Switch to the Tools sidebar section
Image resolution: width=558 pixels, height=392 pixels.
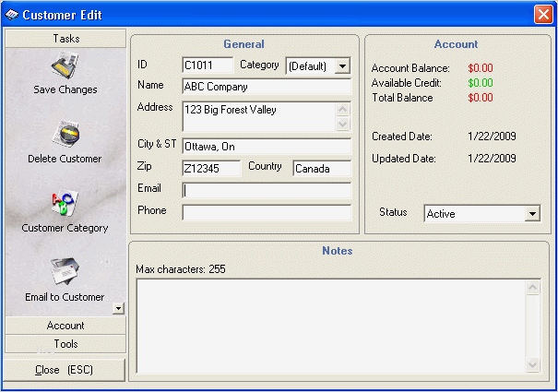pyautogui.click(x=65, y=344)
